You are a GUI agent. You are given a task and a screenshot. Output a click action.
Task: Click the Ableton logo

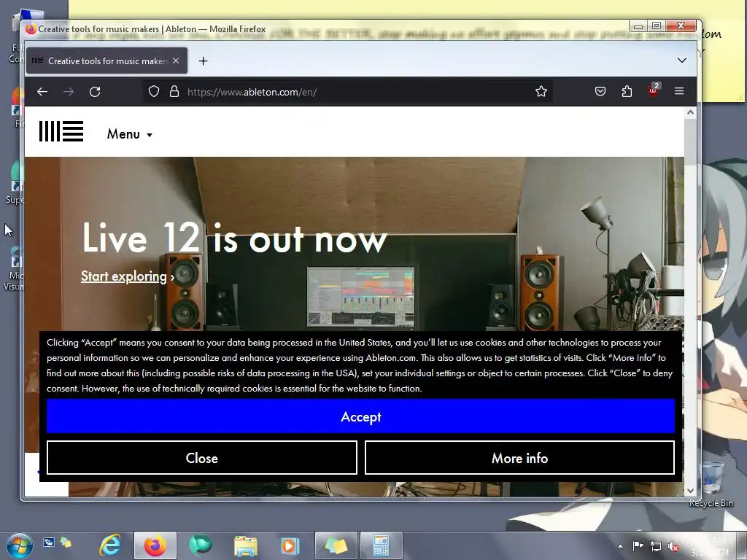pyautogui.click(x=61, y=131)
